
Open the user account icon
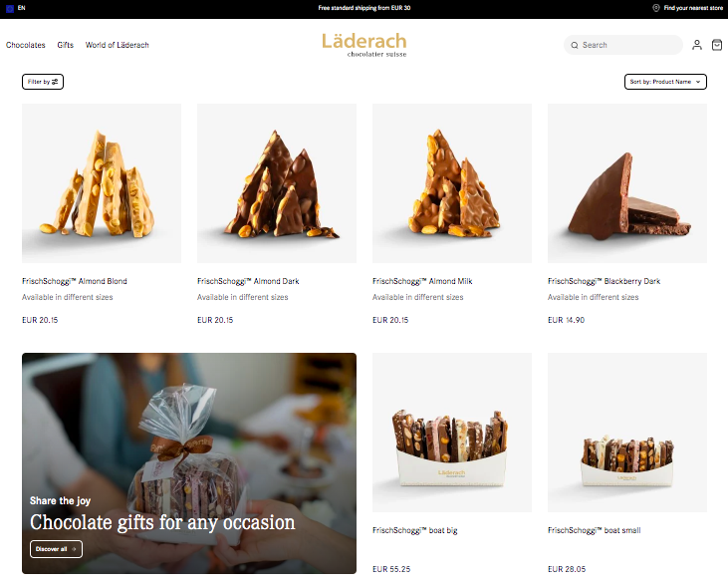[696, 45]
